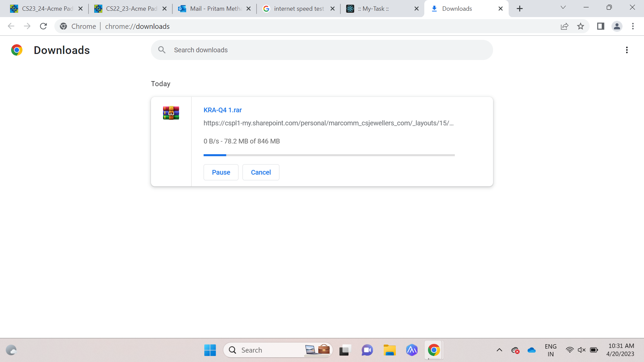Click the download progress bar
This screenshot has height=362, width=644.
click(329, 155)
